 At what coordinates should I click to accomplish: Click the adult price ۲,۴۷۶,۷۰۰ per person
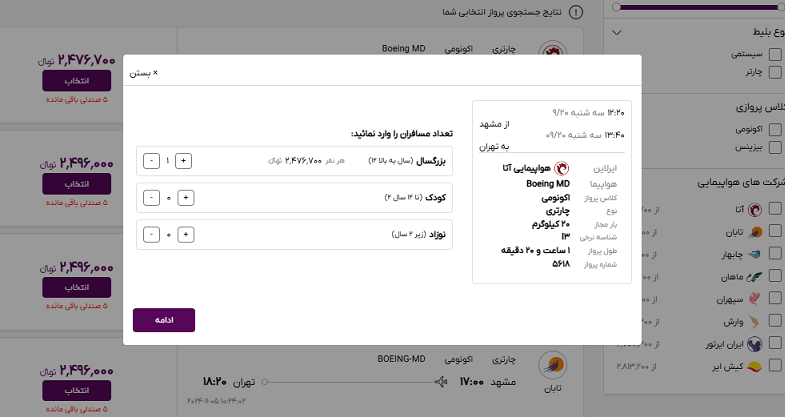[x=303, y=161]
